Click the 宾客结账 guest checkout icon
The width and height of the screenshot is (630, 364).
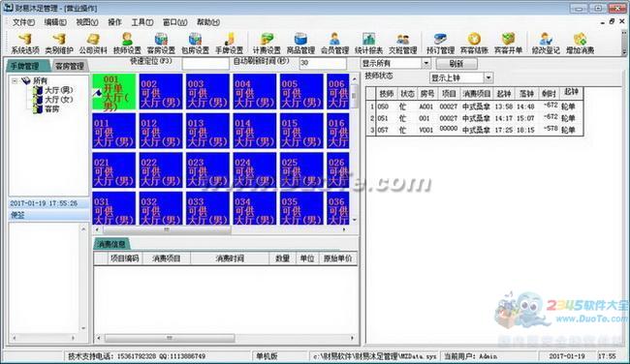click(474, 44)
